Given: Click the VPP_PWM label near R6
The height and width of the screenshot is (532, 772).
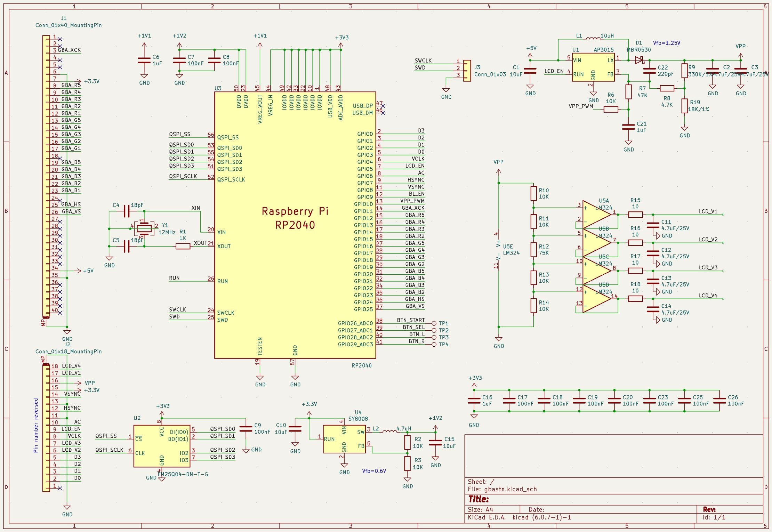Looking at the screenshot, I should click(x=581, y=106).
